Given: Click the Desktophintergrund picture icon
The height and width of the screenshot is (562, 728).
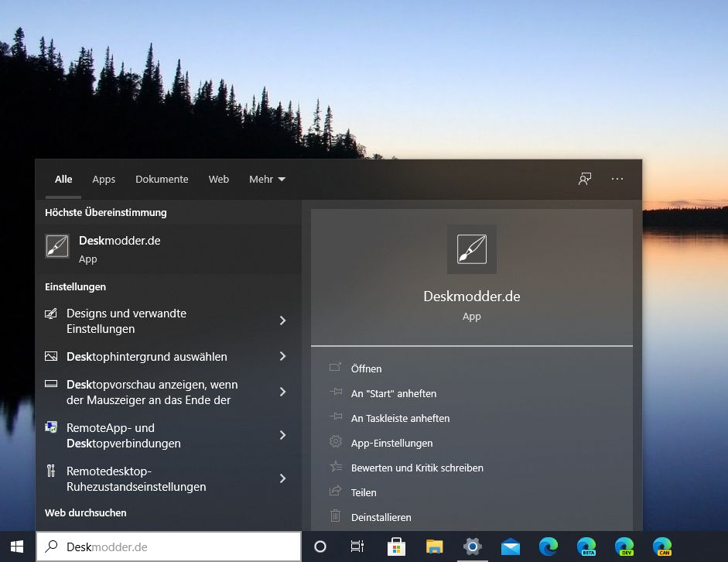Looking at the screenshot, I should (50, 356).
